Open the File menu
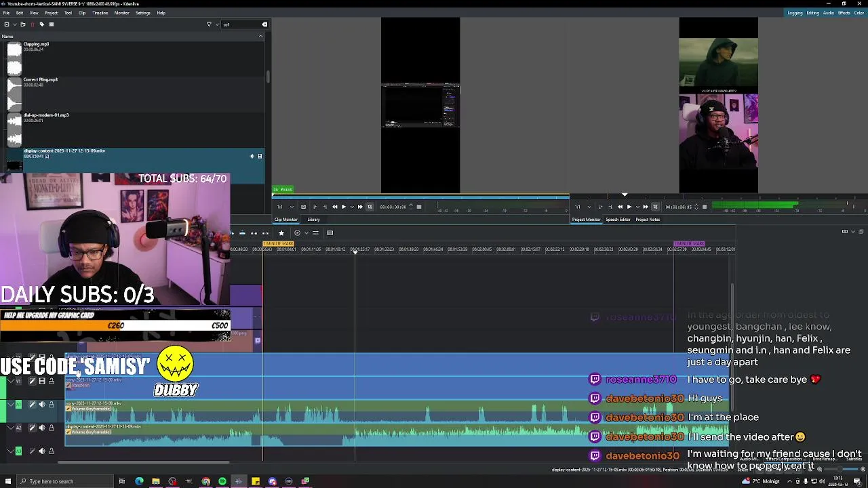868x488 pixels. pos(6,13)
